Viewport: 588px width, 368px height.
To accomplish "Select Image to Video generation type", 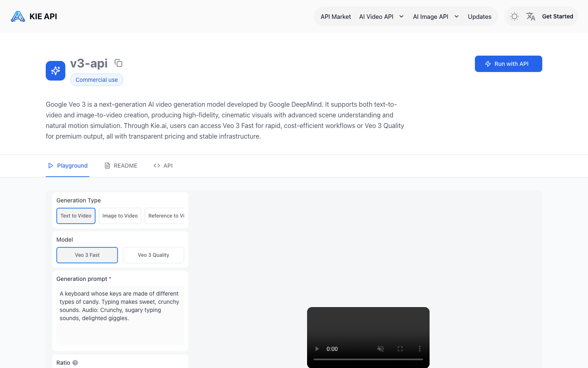I will tap(120, 216).
